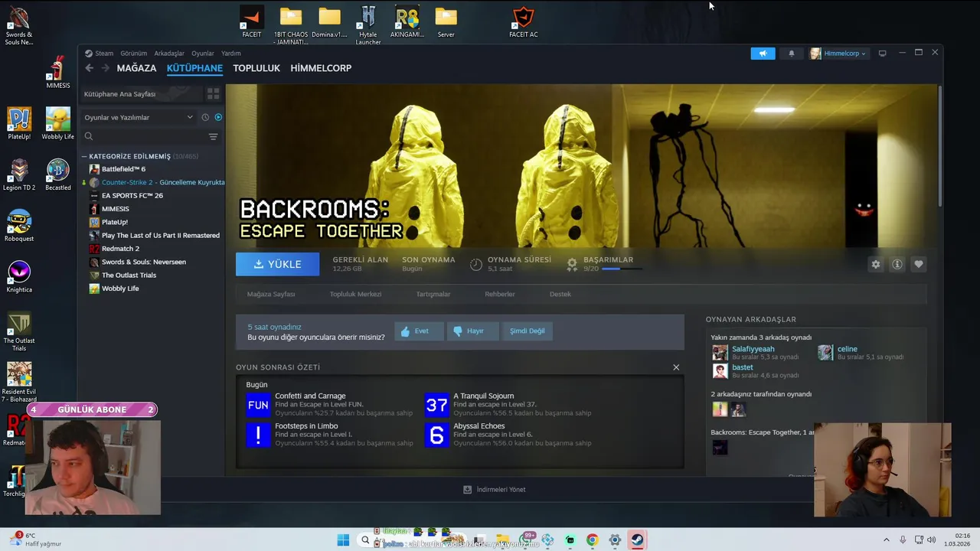Open Abyssal Echoes achievement icon
This screenshot has height=551, width=980.
tap(436, 435)
